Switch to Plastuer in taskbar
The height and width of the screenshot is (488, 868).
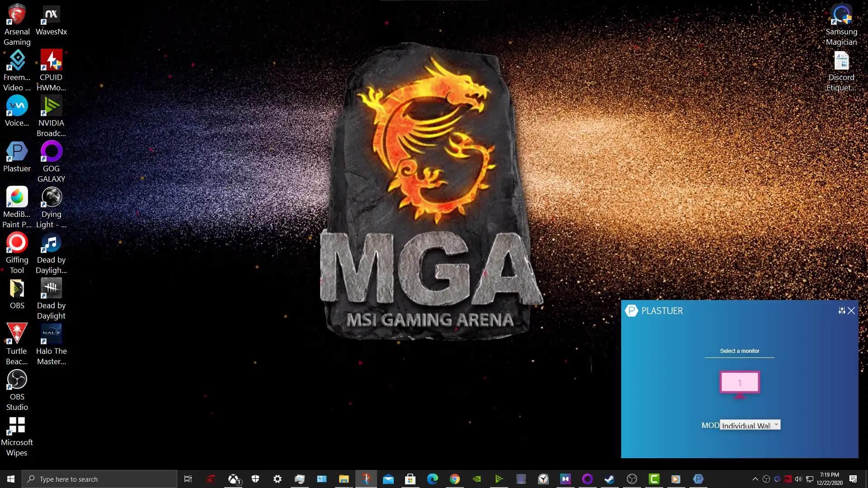pos(698,479)
